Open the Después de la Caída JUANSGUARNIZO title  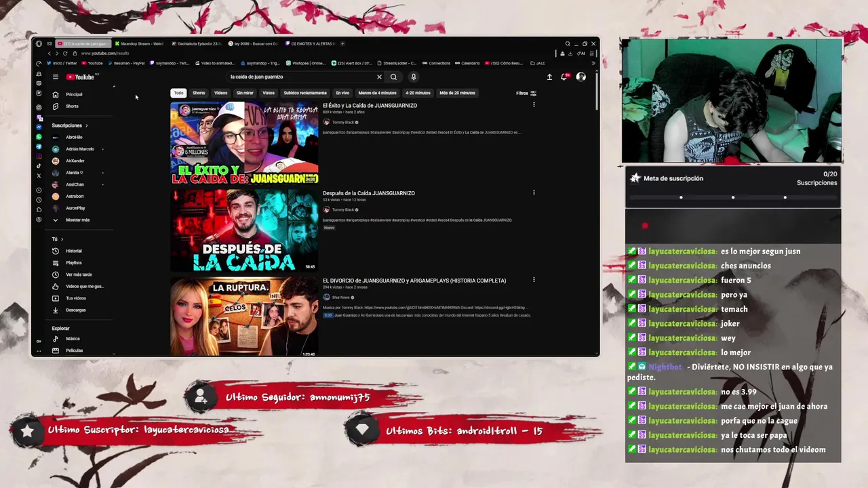(x=369, y=193)
